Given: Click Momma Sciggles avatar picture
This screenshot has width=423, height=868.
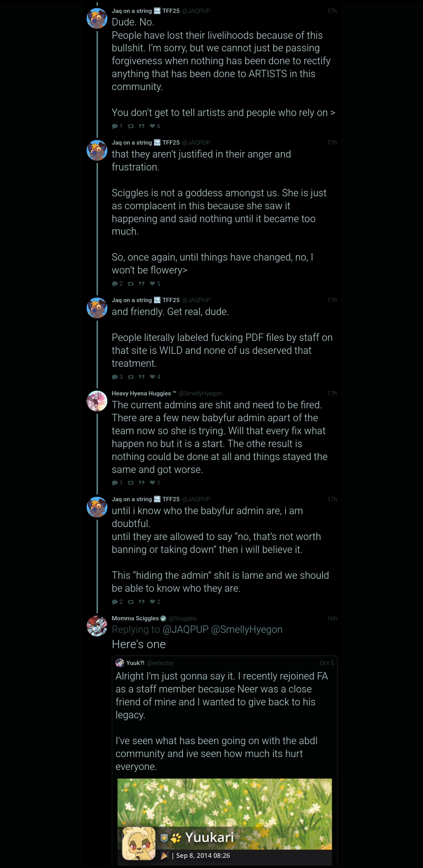Looking at the screenshot, I should pos(97,626).
